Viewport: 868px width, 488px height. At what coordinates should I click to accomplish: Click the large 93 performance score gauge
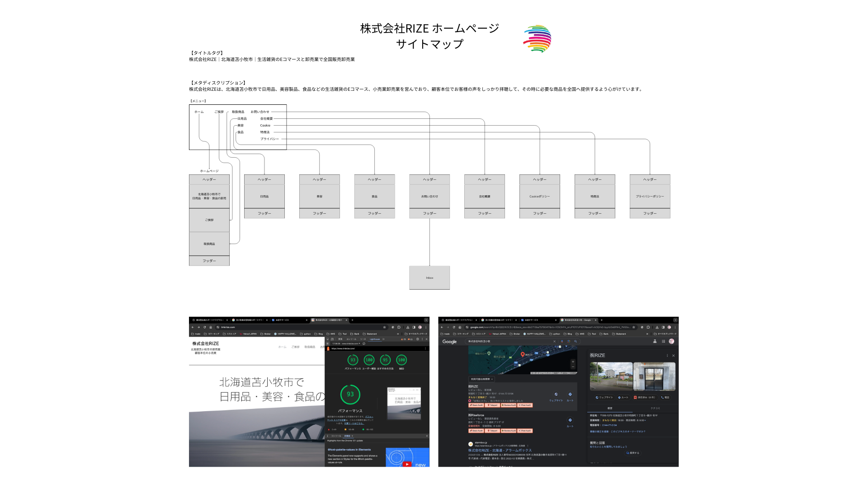(x=350, y=394)
